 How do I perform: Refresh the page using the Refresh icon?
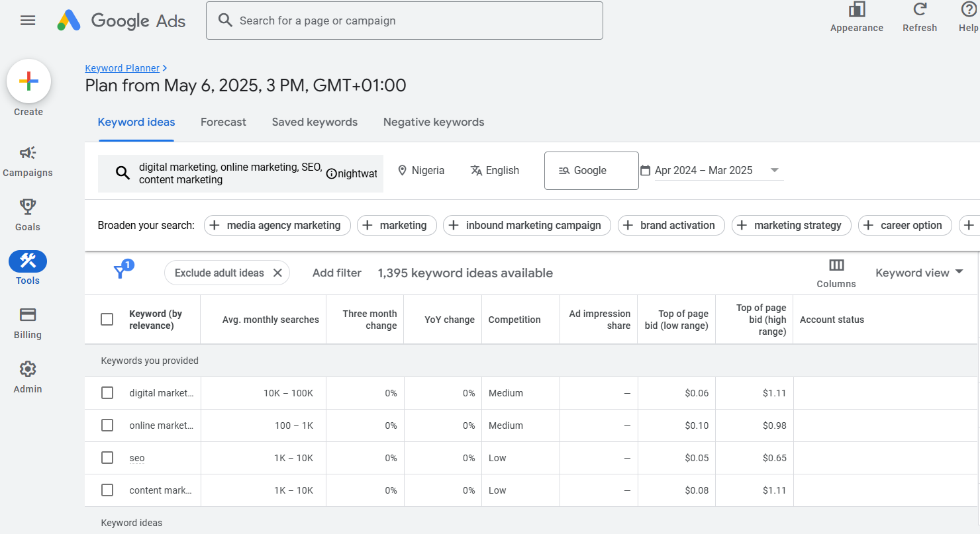pos(920,10)
